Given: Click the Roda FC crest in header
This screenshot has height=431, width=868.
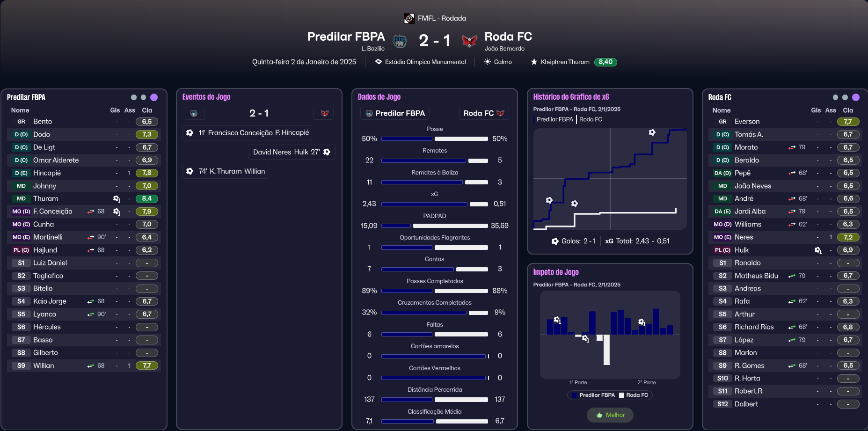Looking at the screenshot, I should point(469,41).
